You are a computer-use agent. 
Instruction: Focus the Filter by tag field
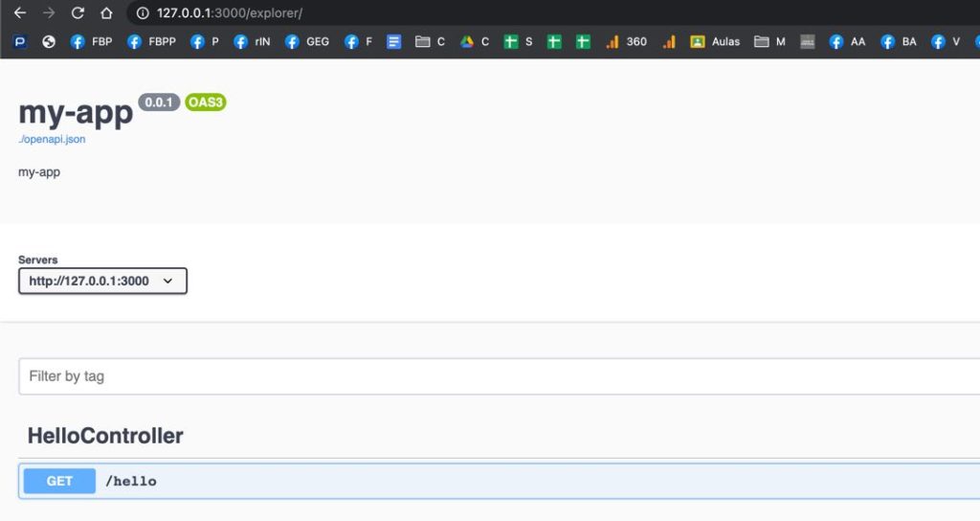(x=479, y=376)
